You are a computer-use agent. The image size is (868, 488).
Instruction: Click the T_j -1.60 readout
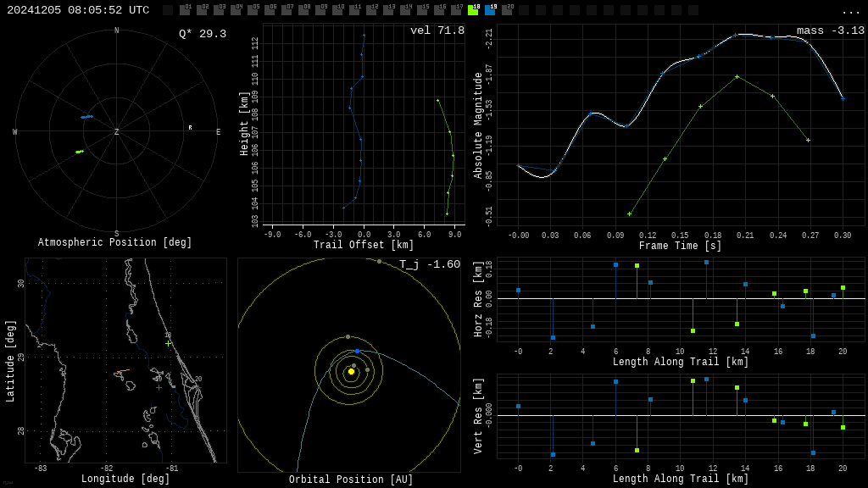(430, 264)
